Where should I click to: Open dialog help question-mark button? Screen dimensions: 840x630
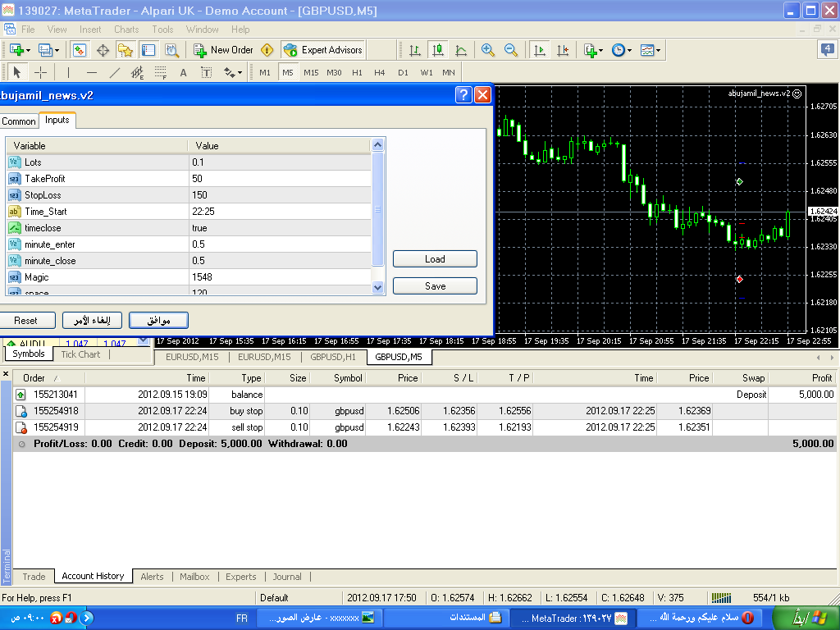pos(463,95)
